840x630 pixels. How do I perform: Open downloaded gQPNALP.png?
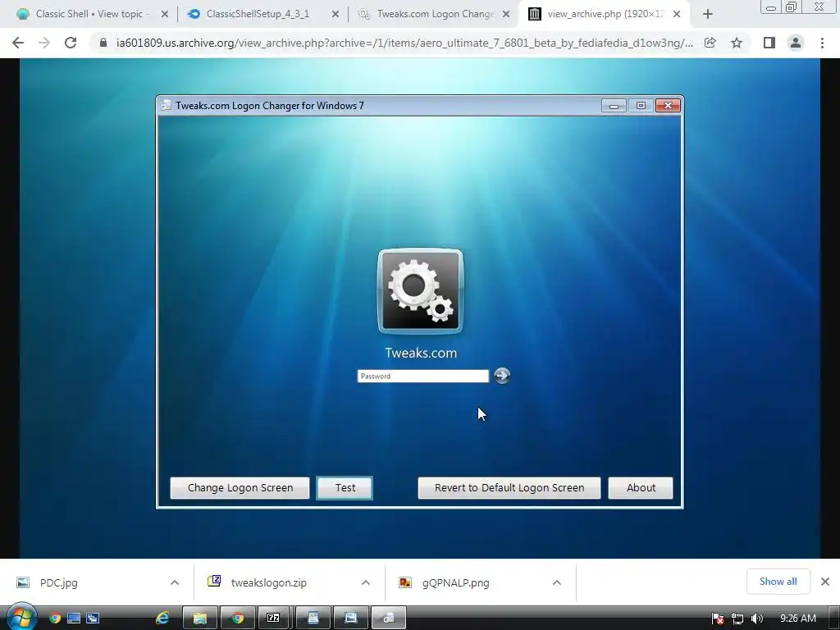point(456,583)
